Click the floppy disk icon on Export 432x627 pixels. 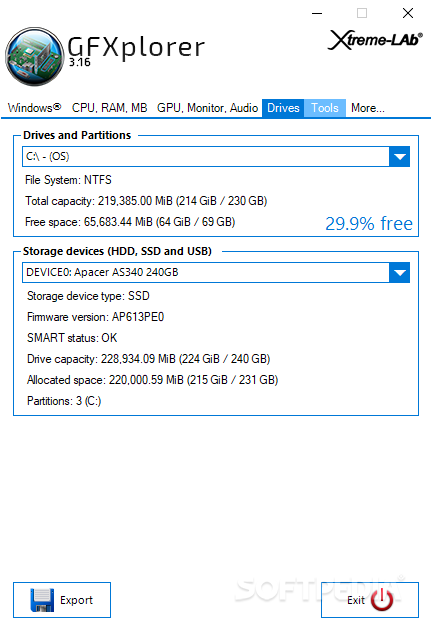(x=42, y=600)
